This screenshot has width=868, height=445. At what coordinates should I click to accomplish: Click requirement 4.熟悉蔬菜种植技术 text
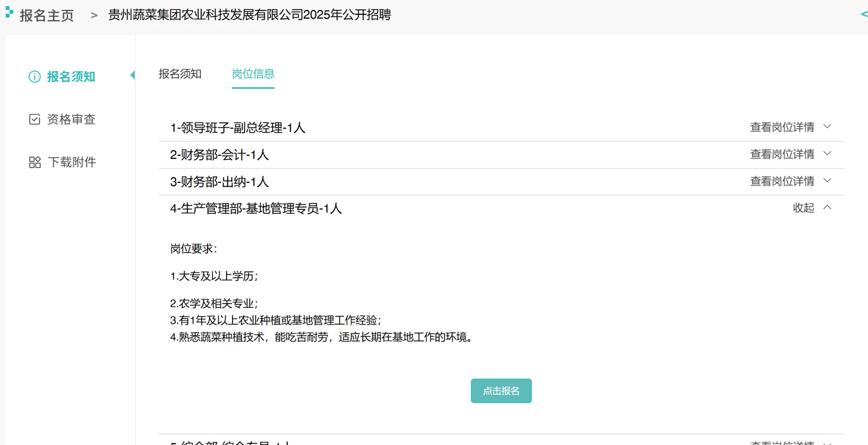click(321, 337)
